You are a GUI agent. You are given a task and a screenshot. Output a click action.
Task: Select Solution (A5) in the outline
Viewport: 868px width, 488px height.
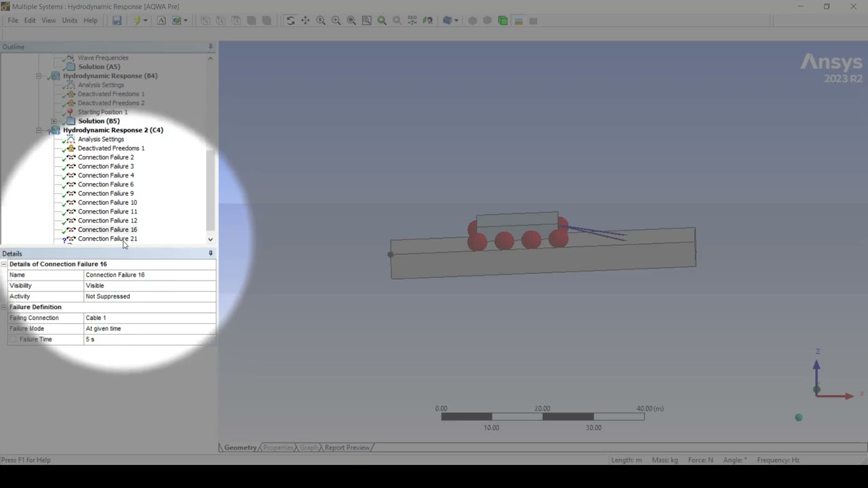tap(99, 66)
